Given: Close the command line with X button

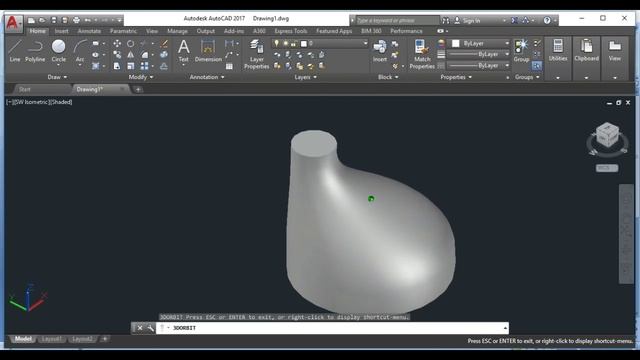Looking at the screenshot, I should tap(140, 328).
